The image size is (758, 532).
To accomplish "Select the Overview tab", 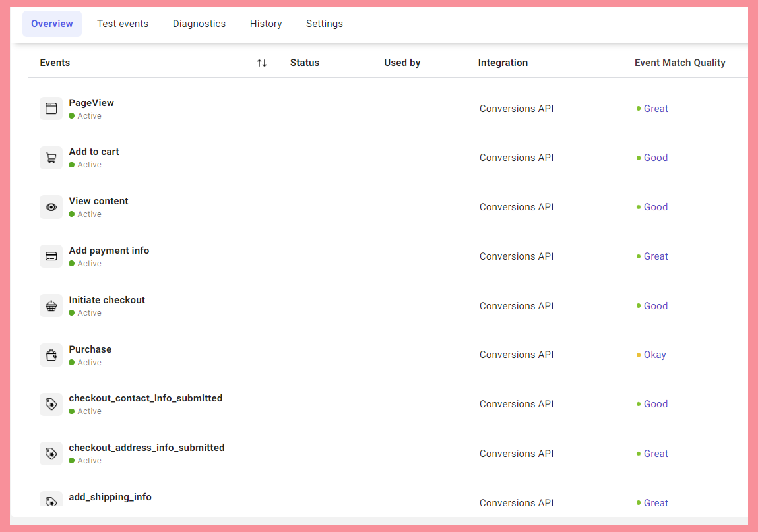I will coord(52,24).
